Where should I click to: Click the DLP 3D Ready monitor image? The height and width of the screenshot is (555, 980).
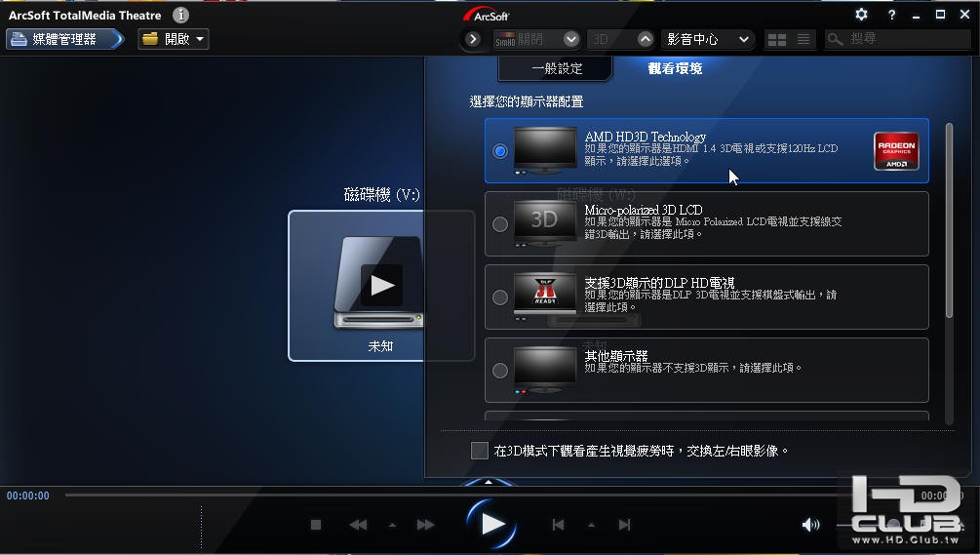(545, 297)
